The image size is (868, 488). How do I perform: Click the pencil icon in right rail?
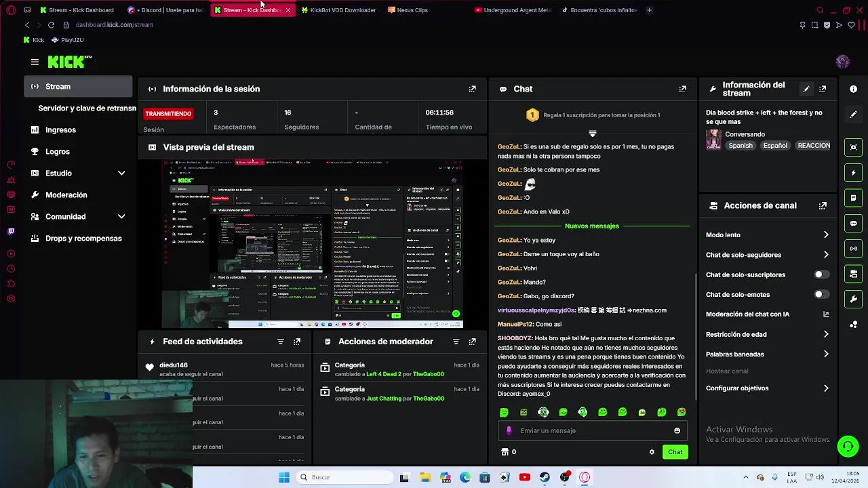[853, 115]
